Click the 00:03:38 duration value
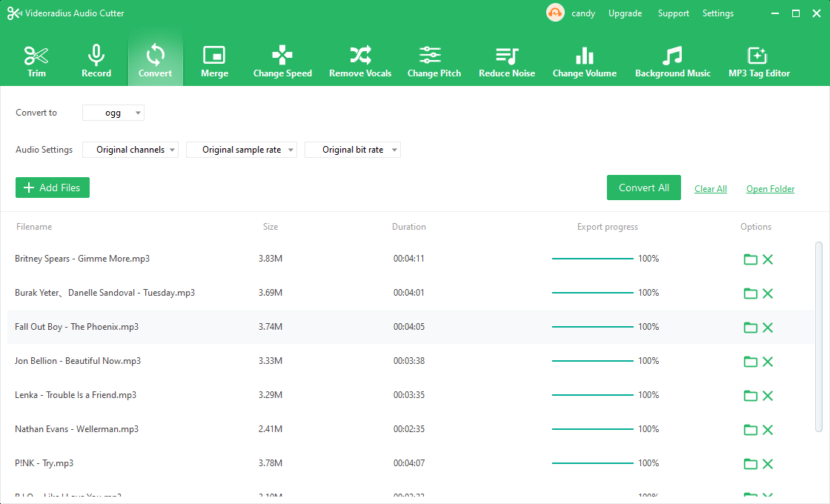This screenshot has width=830, height=504. (x=408, y=360)
